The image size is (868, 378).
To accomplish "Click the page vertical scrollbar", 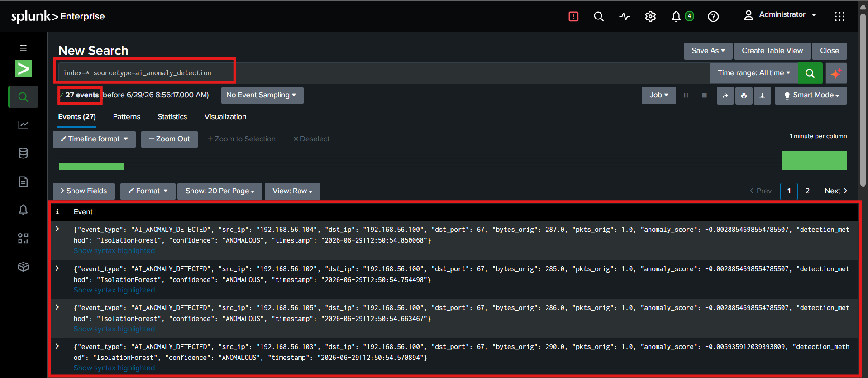I will 863,100.
